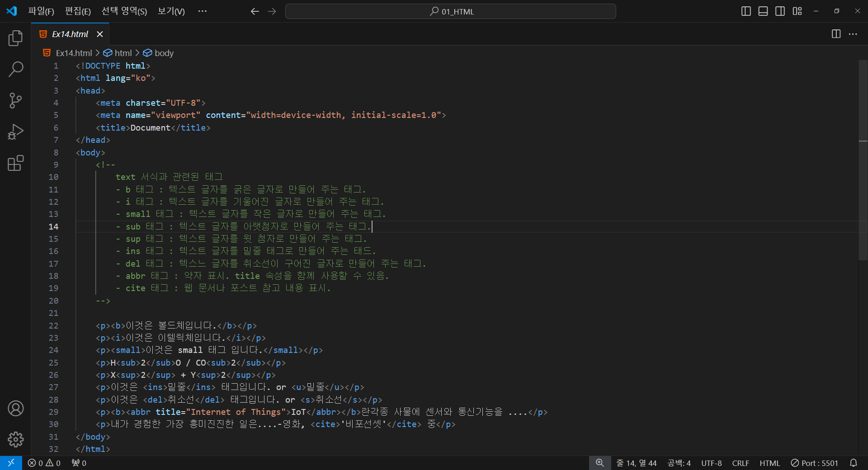Open the Source Control view
The image size is (868, 470).
pyautogui.click(x=15, y=101)
